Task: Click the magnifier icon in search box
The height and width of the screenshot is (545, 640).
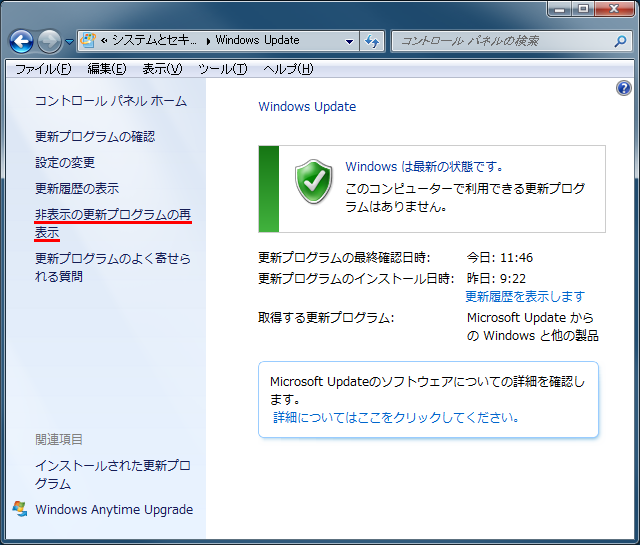Action: coord(620,41)
